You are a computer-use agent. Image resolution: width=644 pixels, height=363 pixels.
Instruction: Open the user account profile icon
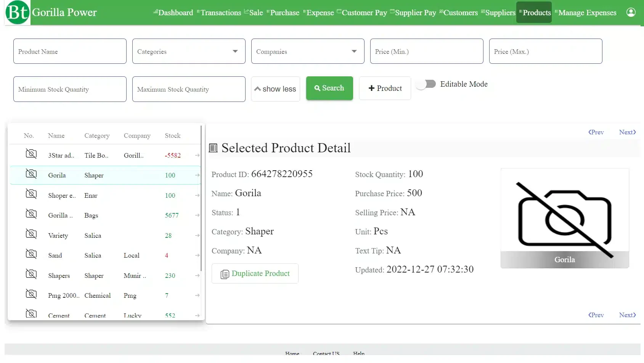click(631, 12)
